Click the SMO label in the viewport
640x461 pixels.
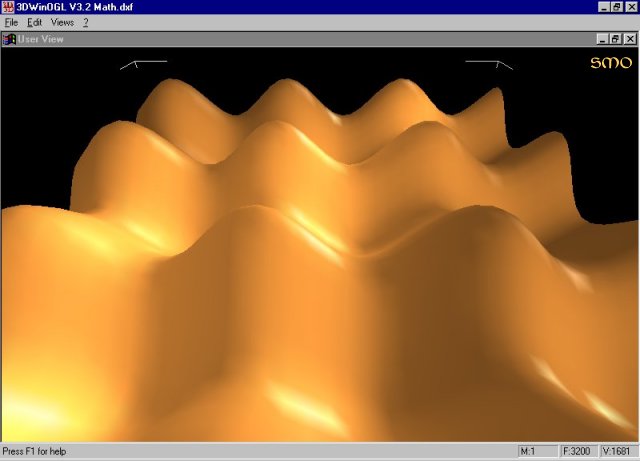pyautogui.click(x=611, y=62)
